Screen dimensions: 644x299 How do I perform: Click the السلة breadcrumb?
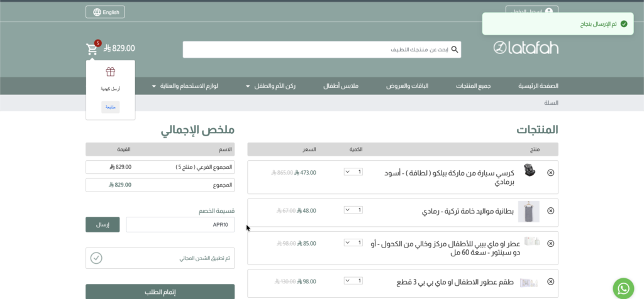(x=551, y=103)
